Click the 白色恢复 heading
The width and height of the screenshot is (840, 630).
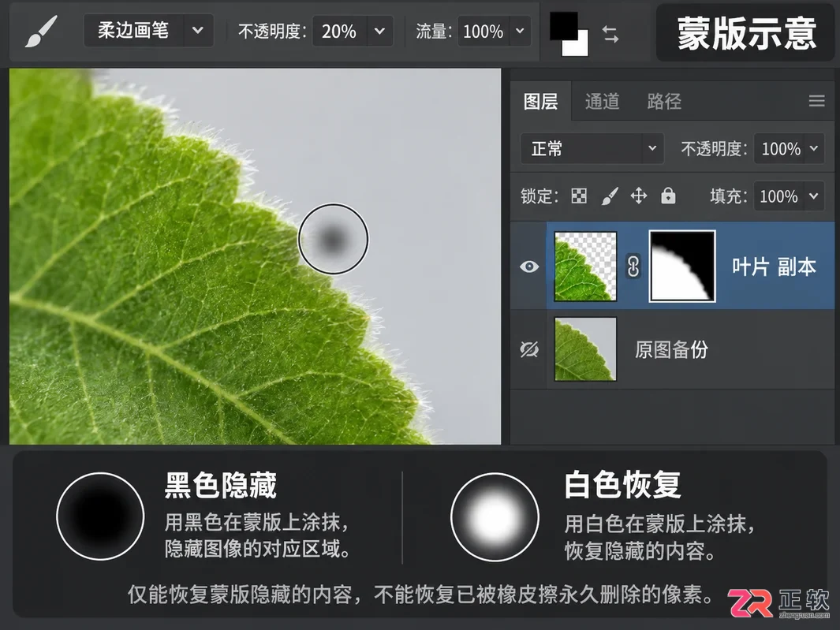622,486
